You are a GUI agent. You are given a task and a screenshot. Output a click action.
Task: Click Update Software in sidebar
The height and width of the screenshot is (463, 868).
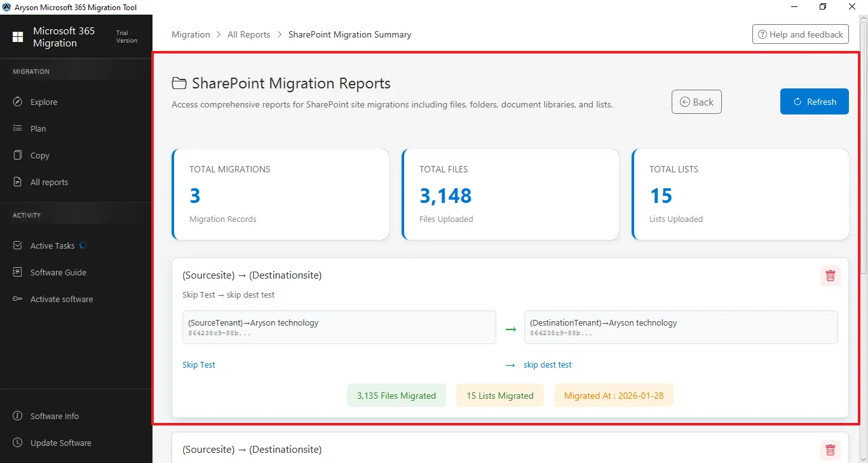pos(60,443)
